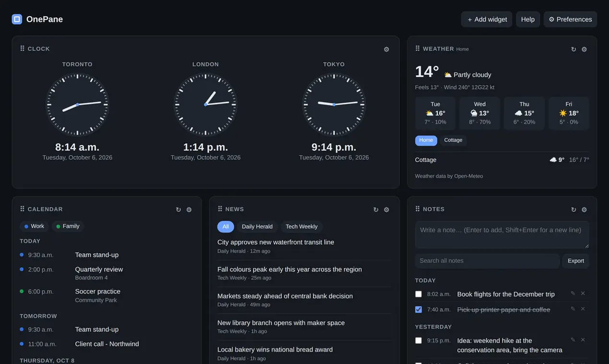Open the Notes widget settings gear
Screen dimensions: 609x364
pyautogui.click(x=584, y=210)
